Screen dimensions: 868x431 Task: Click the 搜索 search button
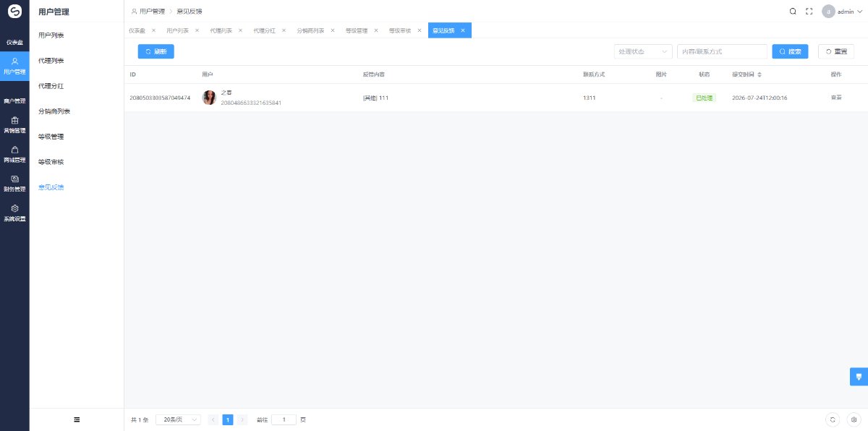790,51
